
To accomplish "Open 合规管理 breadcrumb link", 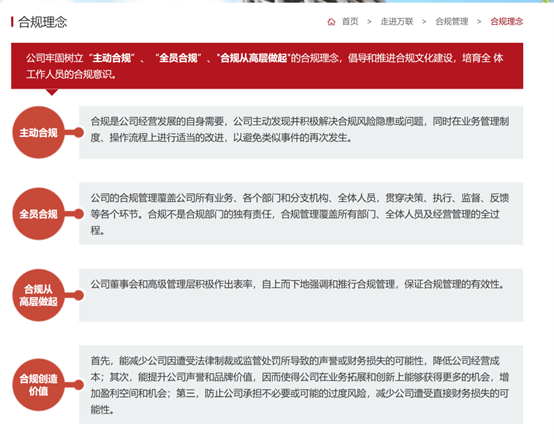I will 452,22.
